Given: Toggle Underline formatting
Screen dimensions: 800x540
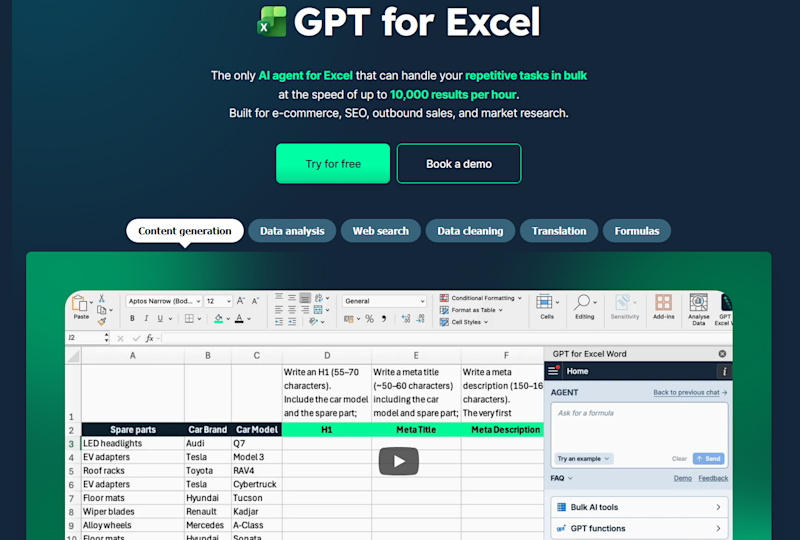Looking at the screenshot, I should [160, 318].
